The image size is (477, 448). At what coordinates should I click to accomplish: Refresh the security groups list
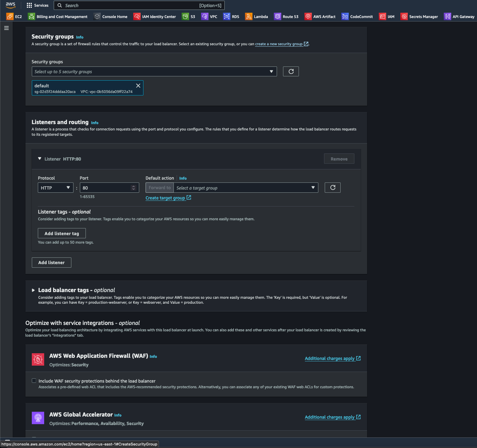pos(291,71)
